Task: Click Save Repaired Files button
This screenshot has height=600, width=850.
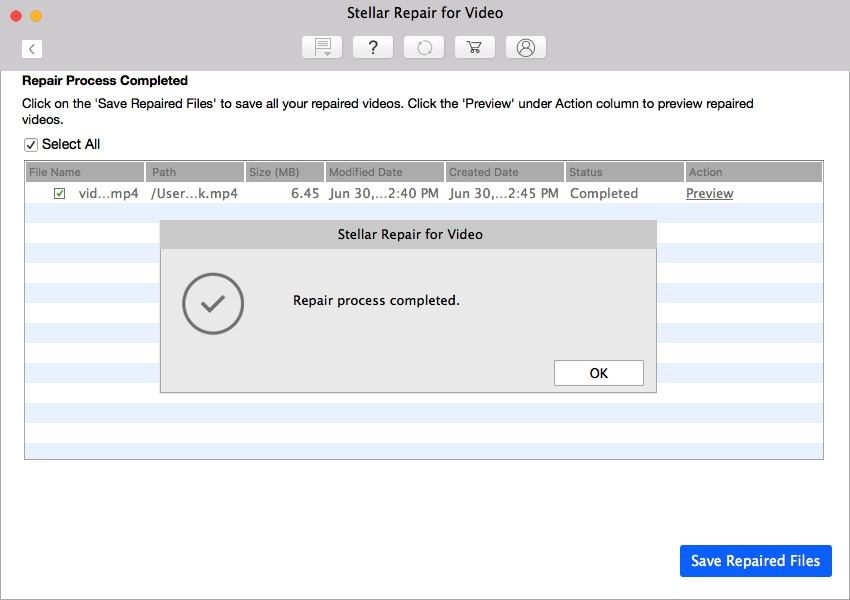Action: [x=756, y=560]
